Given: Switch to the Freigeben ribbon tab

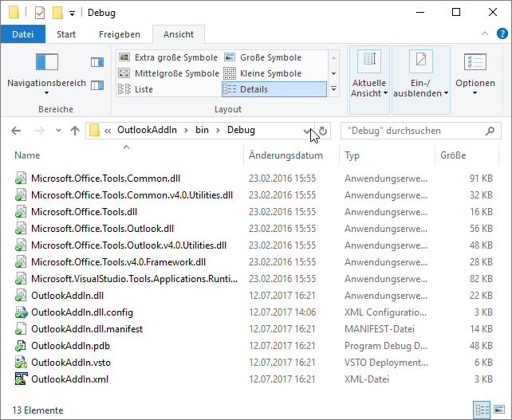Looking at the screenshot, I should [x=120, y=34].
